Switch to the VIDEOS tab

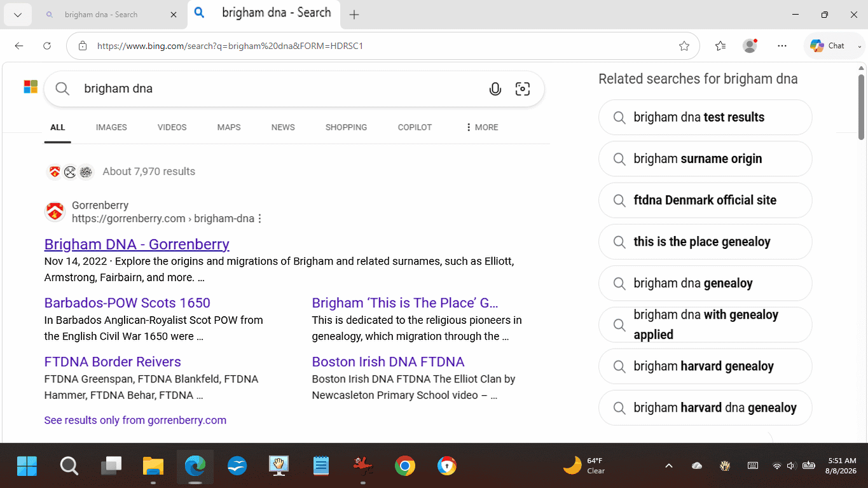[x=172, y=127]
